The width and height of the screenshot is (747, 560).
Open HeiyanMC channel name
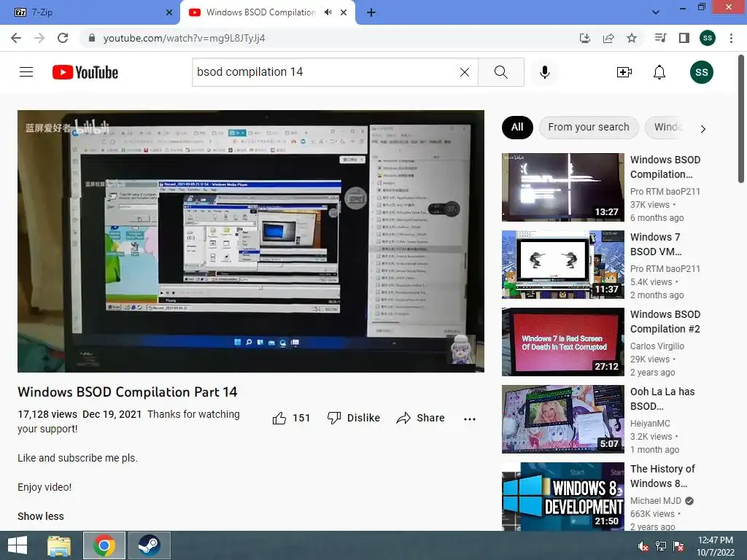click(650, 424)
